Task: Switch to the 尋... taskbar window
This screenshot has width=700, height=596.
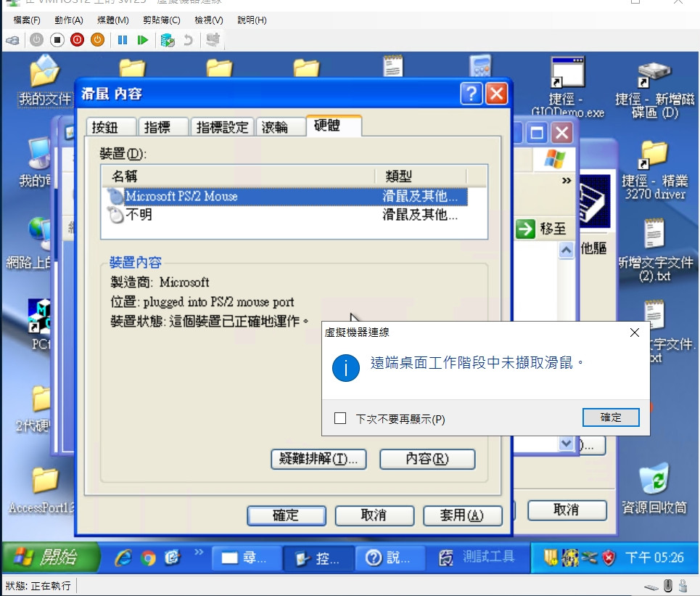Action: [247, 558]
